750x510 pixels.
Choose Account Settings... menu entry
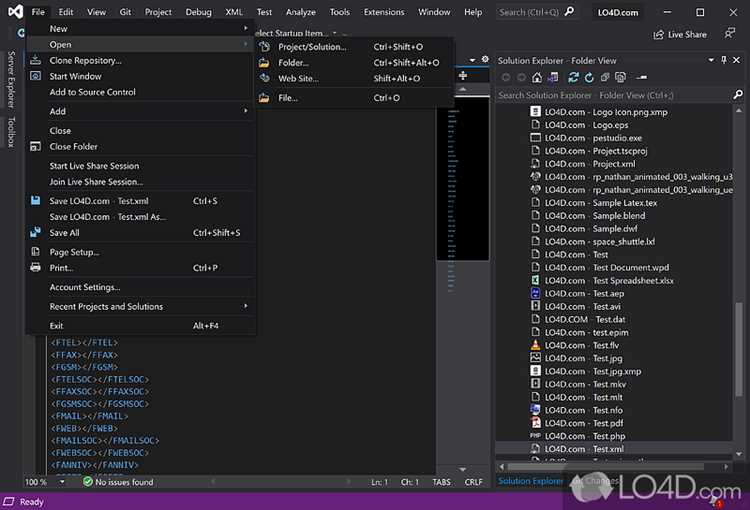coord(141,287)
